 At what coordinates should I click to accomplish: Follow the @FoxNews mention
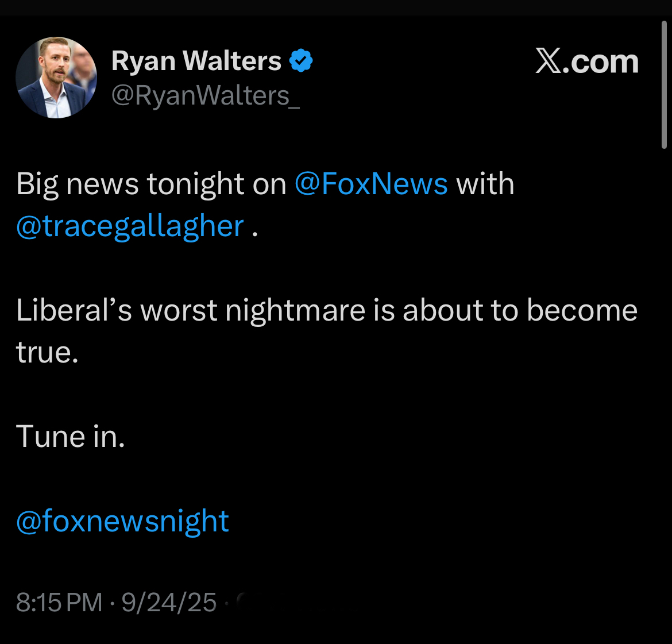[370, 184]
